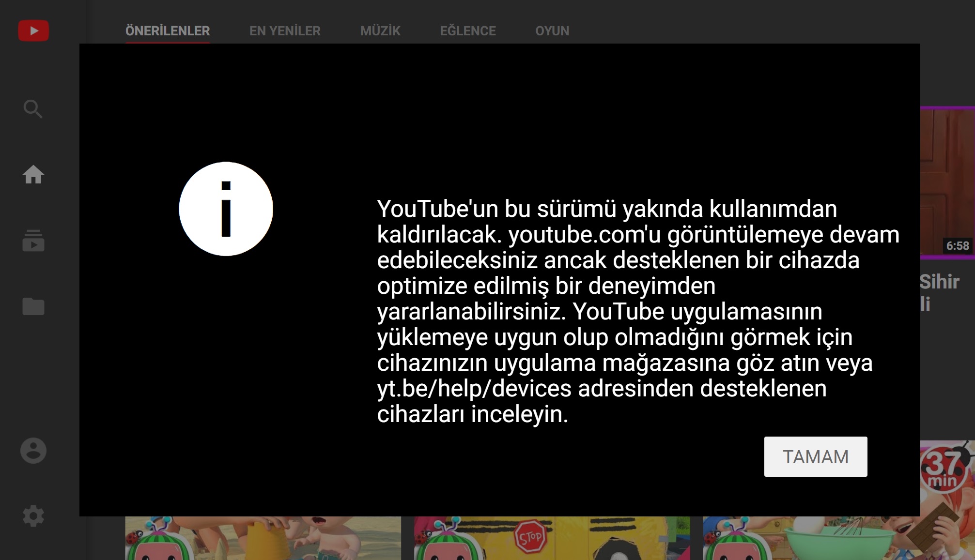This screenshot has width=975, height=560.
Task: Open the MÜZİK tab
Action: (380, 31)
